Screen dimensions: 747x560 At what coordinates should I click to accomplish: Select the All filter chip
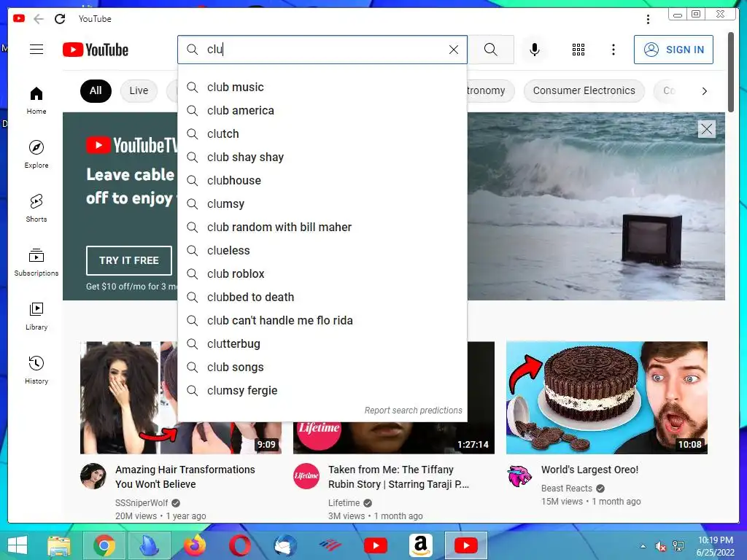(x=96, y=90)
